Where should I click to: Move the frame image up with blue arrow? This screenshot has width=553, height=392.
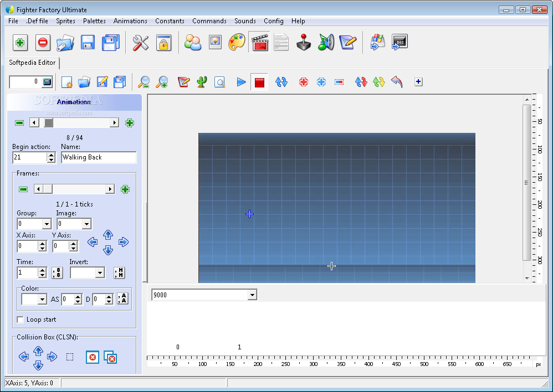coord(108,235)
